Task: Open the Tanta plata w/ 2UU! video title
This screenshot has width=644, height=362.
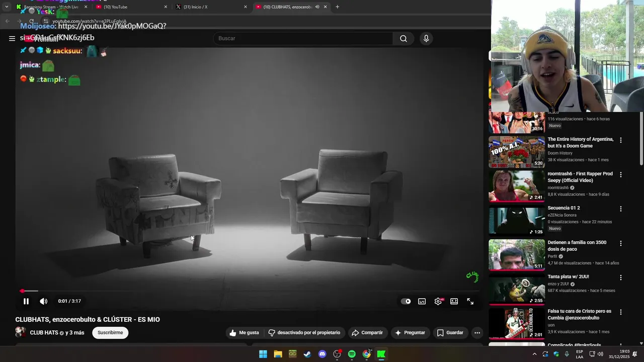Action: 568,277
